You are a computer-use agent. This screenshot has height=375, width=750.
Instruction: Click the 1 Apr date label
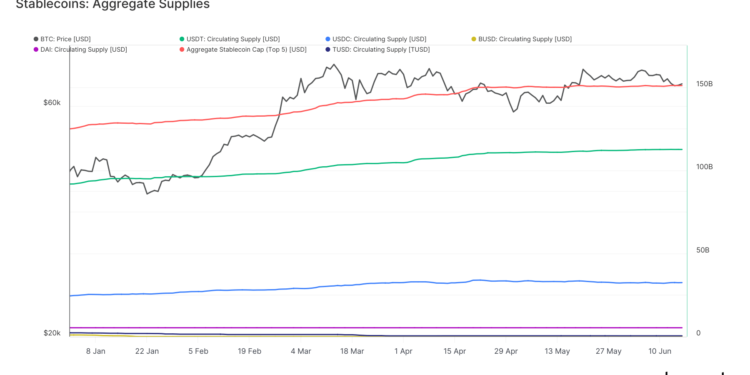coord(403,351)
